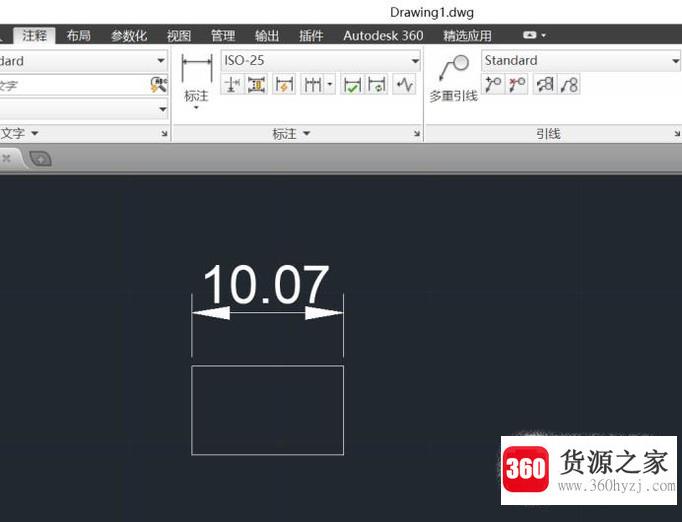Select the 10.07 dimension text
Image resolution: width=682 pixels, height=522 pixels.
coord(266,285)
